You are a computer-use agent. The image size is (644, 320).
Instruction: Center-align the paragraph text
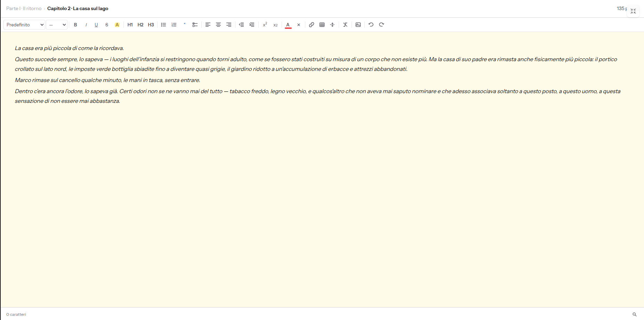(218, 25)
